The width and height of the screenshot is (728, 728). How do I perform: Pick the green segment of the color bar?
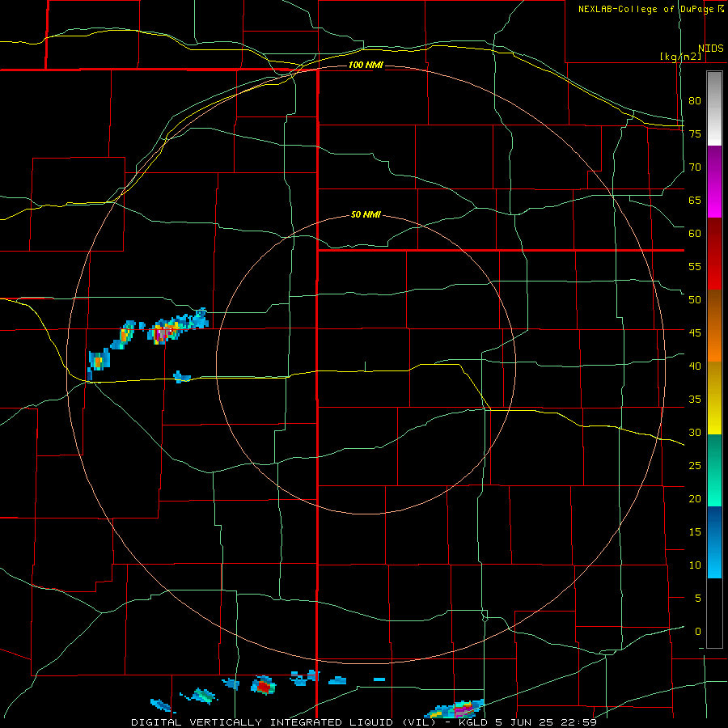tap(714, 470)
